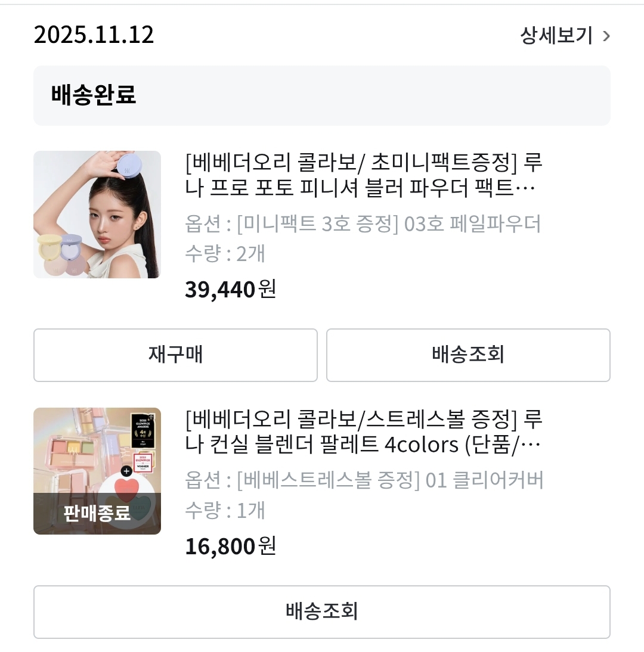Select the 2025.11.12 order date heading

(x=94, y=35)
